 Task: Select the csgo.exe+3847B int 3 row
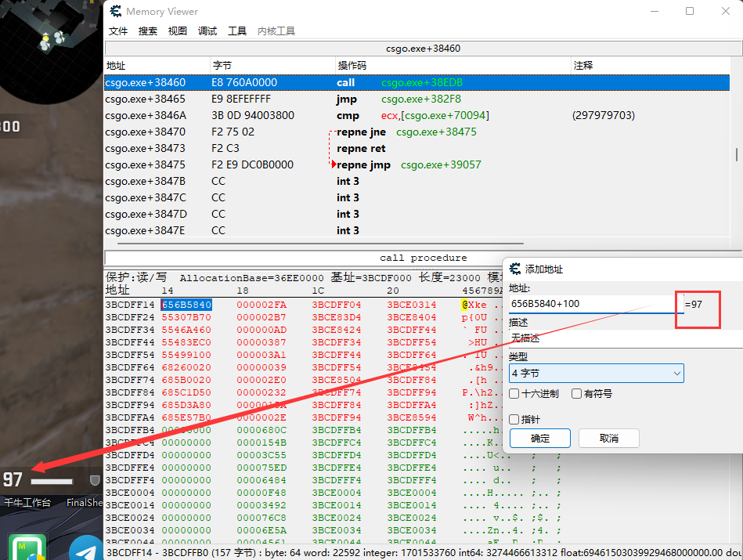[417, 181]
